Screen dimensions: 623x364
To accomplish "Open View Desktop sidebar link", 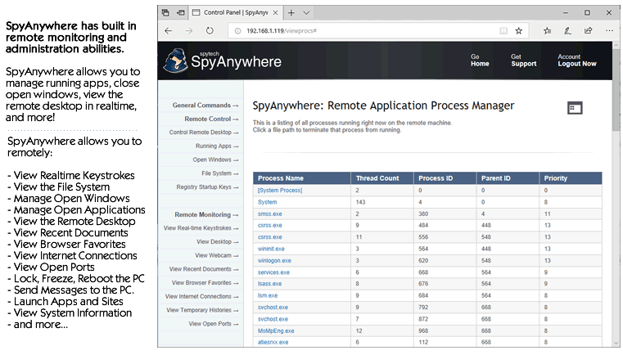I will click(x=217, y=241).
